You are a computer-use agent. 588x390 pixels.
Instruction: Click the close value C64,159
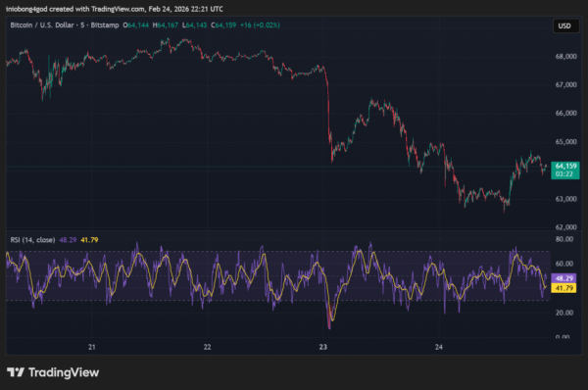point(223,25)
